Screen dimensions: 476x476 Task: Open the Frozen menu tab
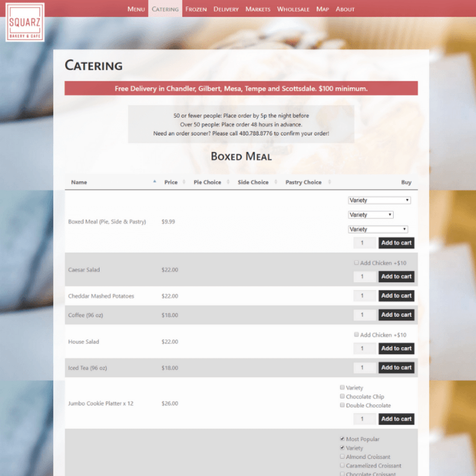(x=196, y=9)
